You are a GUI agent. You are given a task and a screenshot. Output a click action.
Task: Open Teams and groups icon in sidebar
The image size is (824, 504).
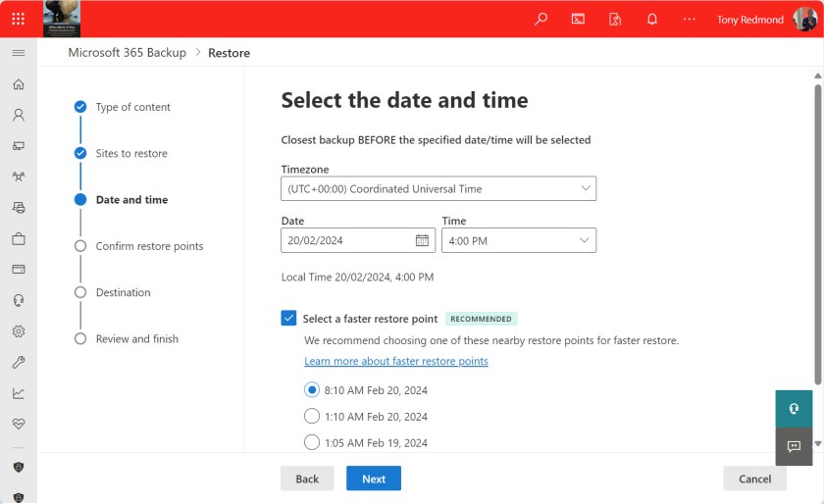click(19, 176)
